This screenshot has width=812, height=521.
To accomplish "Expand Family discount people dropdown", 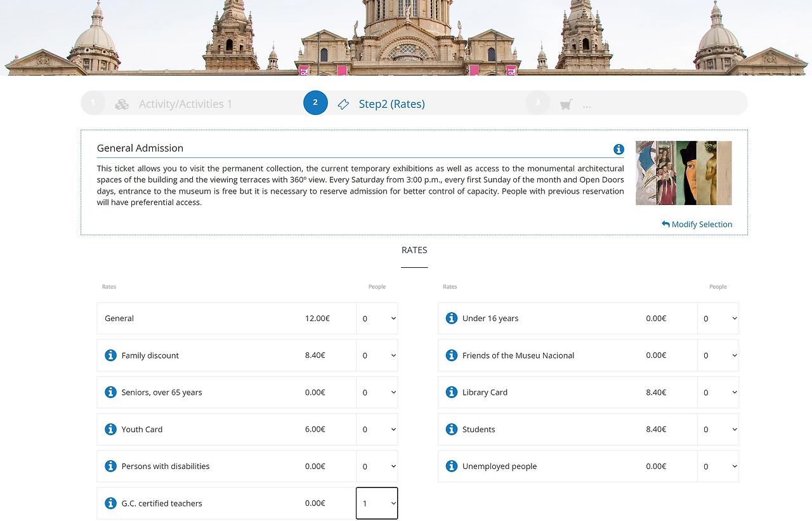I will (x=377, y=355).
